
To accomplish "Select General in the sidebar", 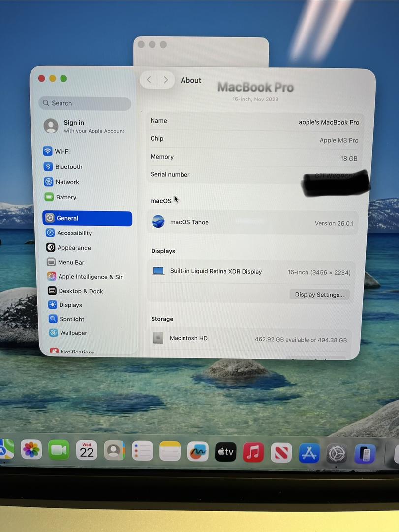I will (88, 218).
